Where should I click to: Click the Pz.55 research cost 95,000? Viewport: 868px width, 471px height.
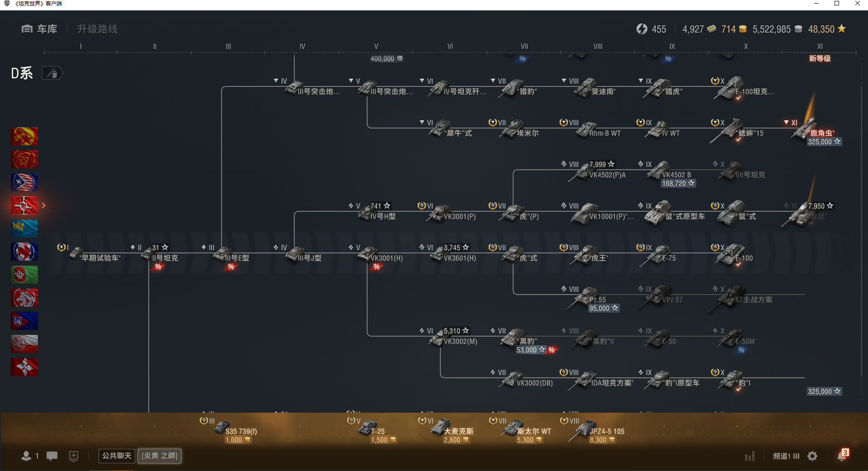tap(603, 308)
